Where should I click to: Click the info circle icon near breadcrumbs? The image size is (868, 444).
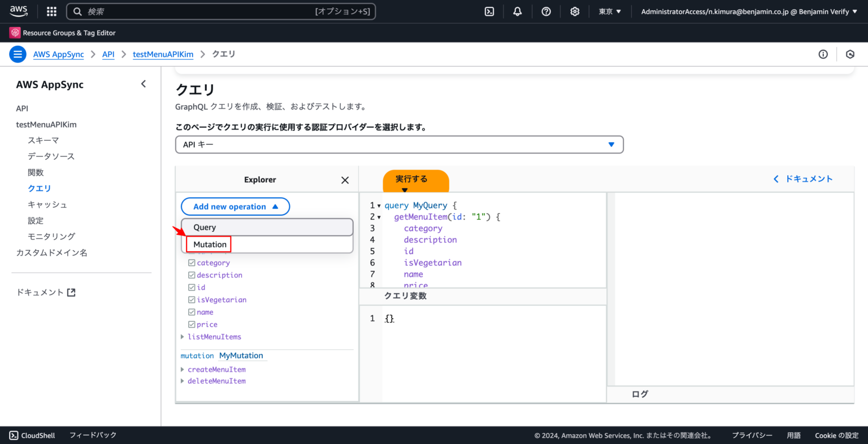(823, 54)
